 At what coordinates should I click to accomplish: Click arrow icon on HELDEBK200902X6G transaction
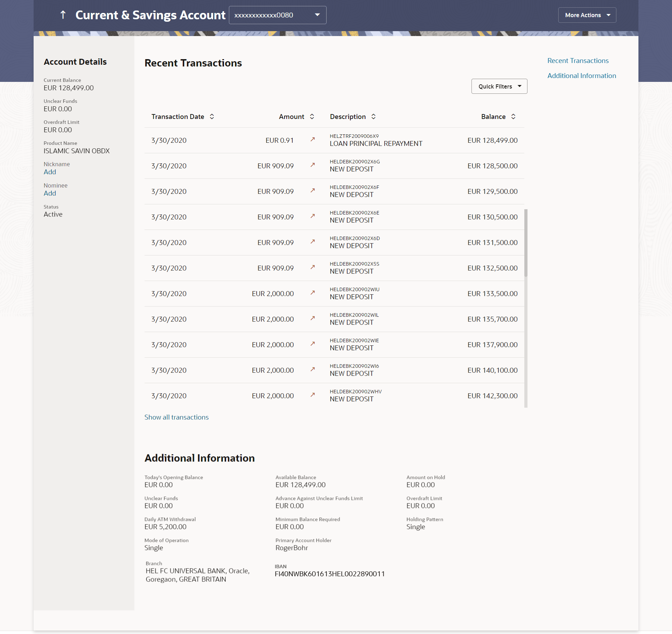[313, 165]
